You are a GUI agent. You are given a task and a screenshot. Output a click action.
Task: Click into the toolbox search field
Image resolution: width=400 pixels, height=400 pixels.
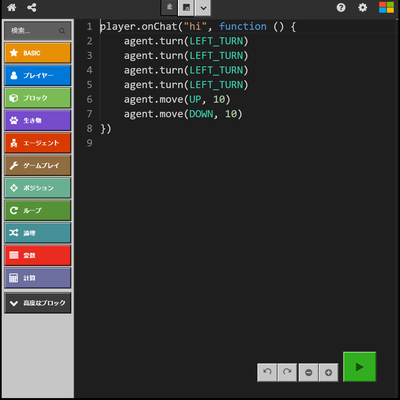(38, 31)
